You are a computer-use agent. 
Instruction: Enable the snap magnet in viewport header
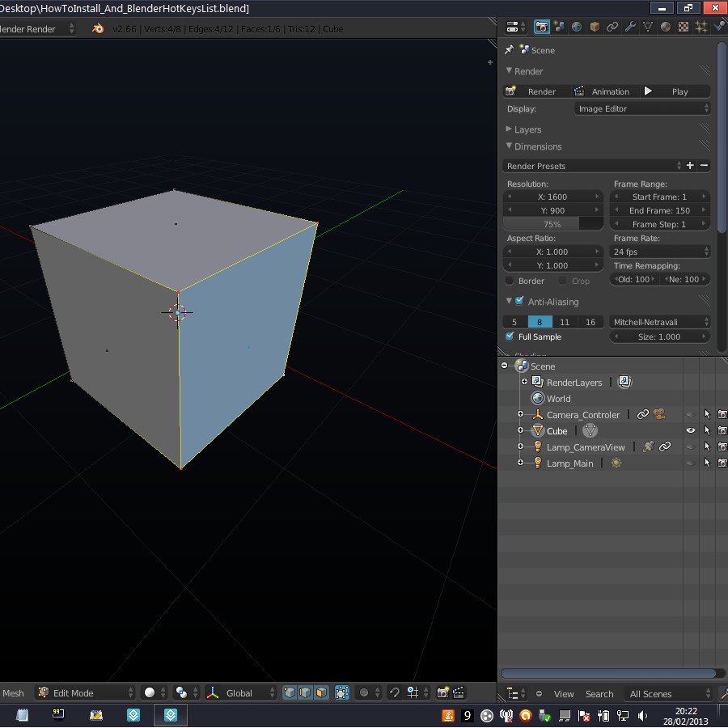(x=396, y=693)
